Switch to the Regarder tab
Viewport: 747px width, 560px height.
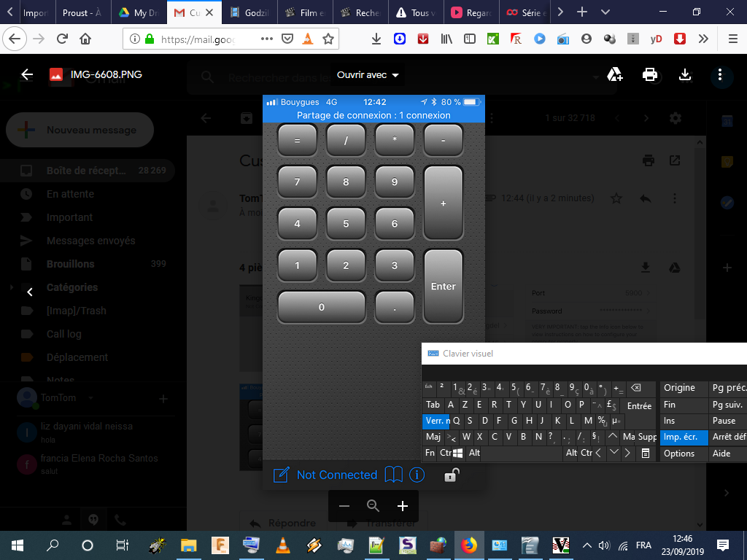click(471, 12)
